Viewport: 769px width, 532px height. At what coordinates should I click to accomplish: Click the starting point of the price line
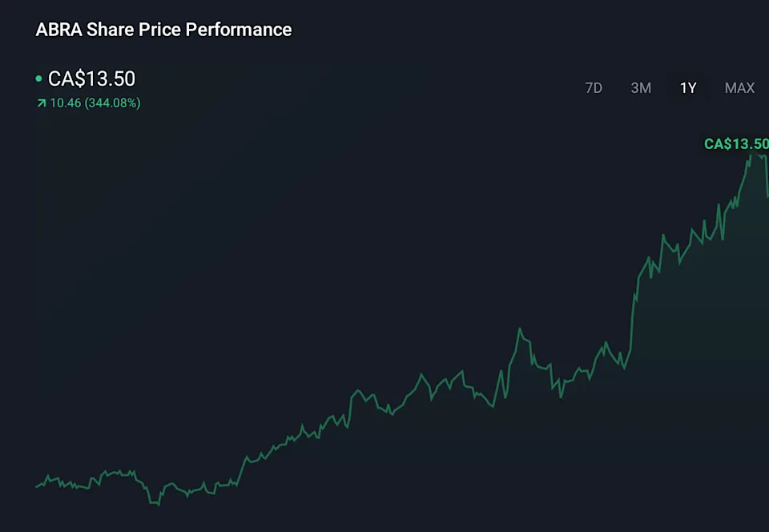tap(37, 486)
